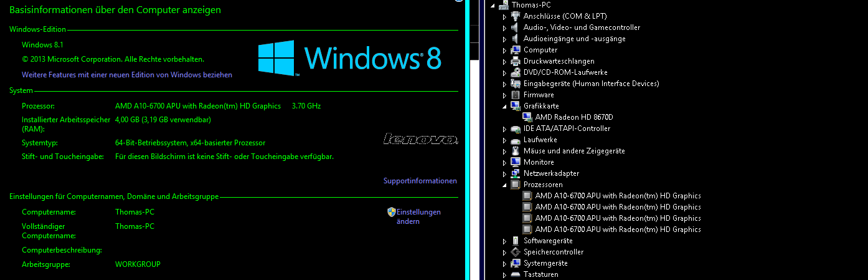Screen dimensions: 868x280
Task: Click the Monitore category icon
Action: [515, 162]
